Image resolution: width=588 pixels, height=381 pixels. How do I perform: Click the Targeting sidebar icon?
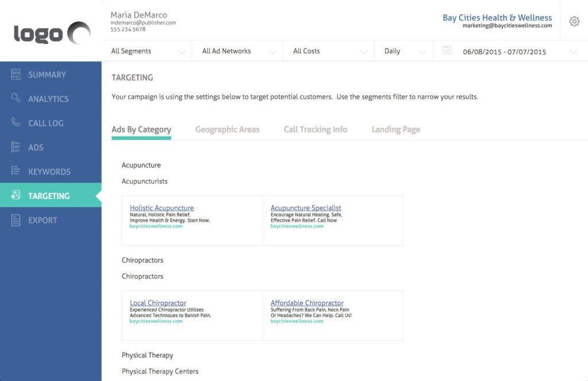point(16,195)
